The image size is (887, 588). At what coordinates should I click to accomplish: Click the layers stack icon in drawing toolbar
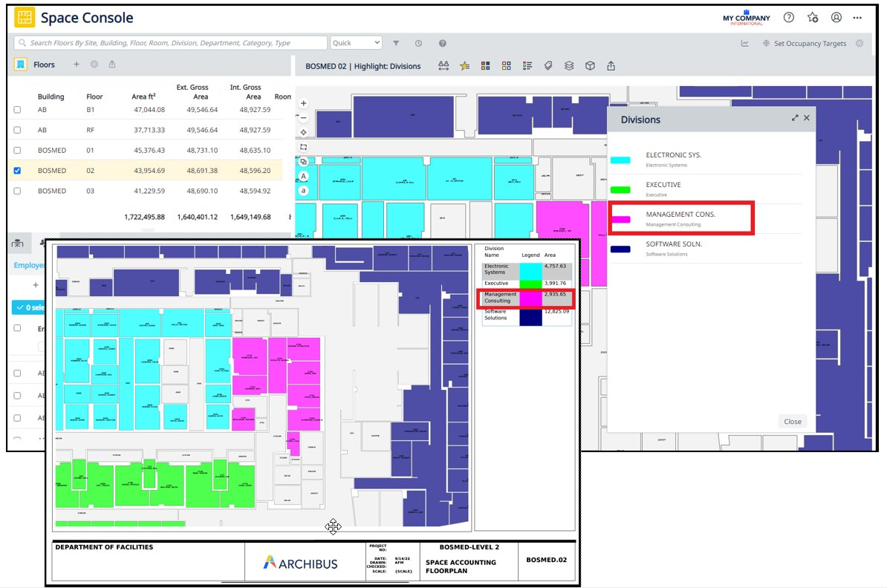pos(569,65)
